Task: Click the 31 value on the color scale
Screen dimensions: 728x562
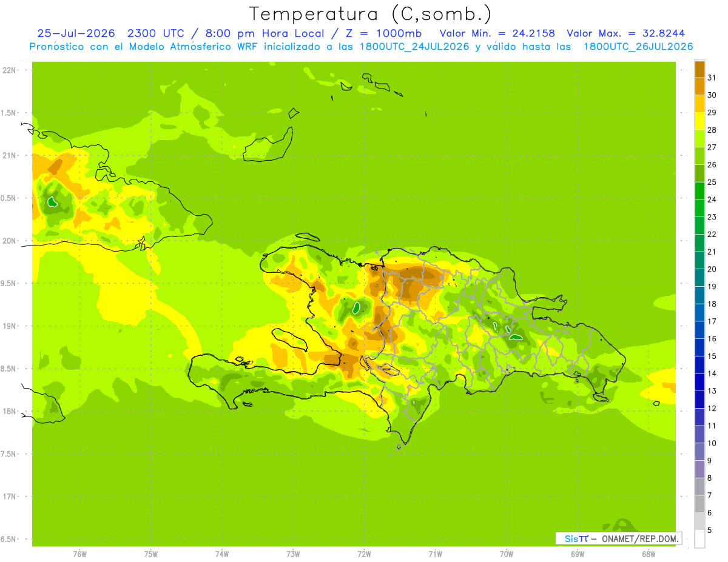Action: click(712, 78)
